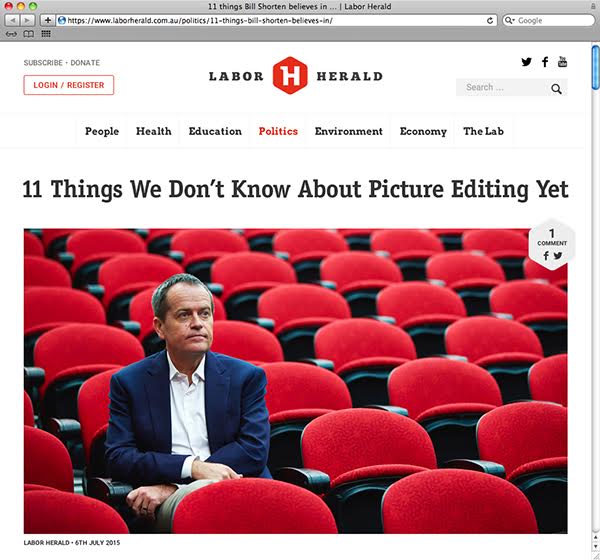This screenshot has height=560, width=600.
Task: Add a bookmark with the plus button
Action: [47, 20]
